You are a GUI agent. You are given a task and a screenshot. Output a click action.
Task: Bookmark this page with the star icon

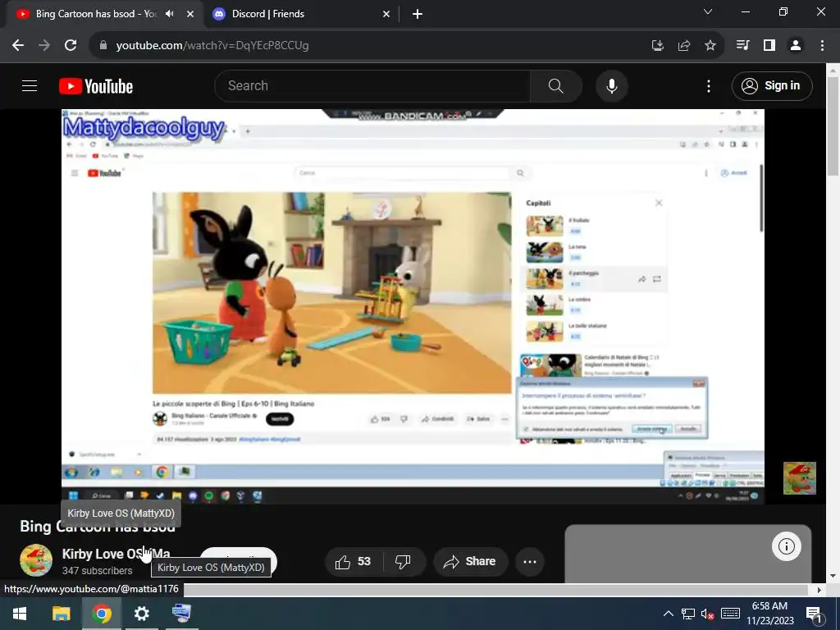click(710, 46)
